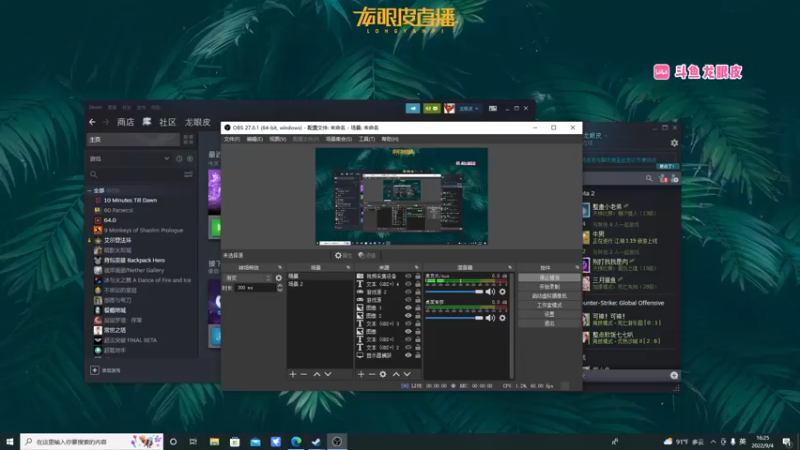Viewport: 800px width, 450px height.
Task: Open Steam library filter settings icon
Action: pos(188,174)
